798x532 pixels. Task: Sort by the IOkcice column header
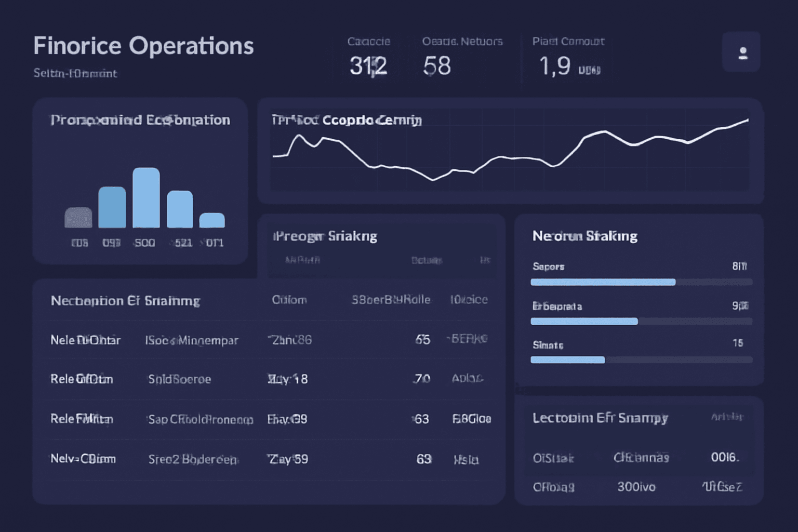pyautogui.click(x=469, y=300)
